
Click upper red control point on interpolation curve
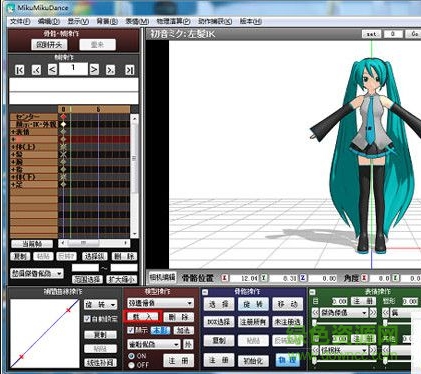point(68,310)
